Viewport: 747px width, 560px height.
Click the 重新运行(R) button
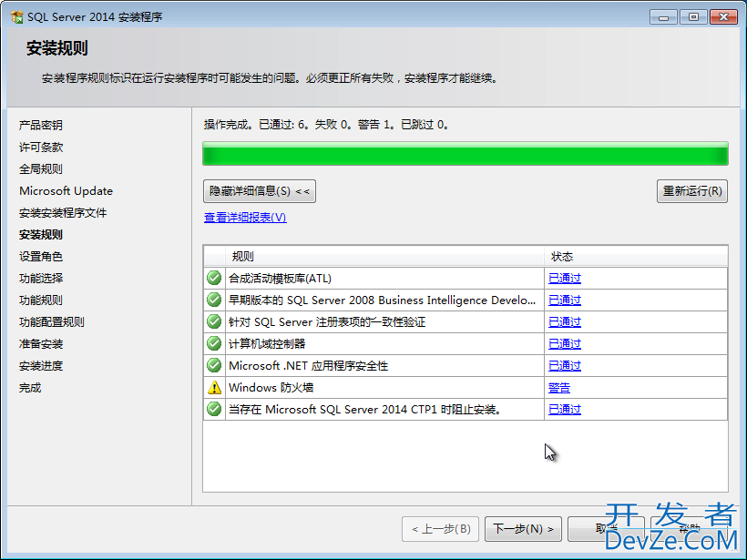[691, 191]
